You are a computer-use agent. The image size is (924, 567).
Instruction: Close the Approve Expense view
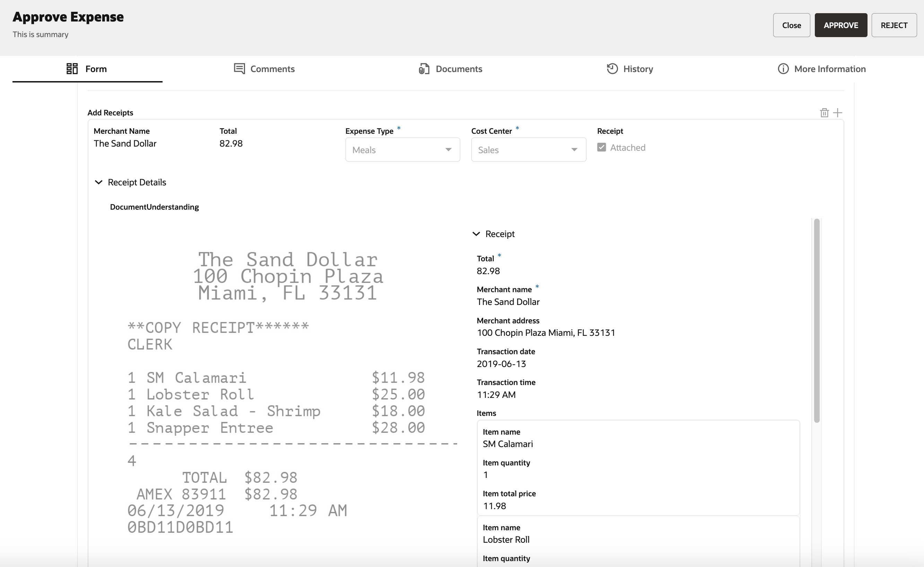791,25
